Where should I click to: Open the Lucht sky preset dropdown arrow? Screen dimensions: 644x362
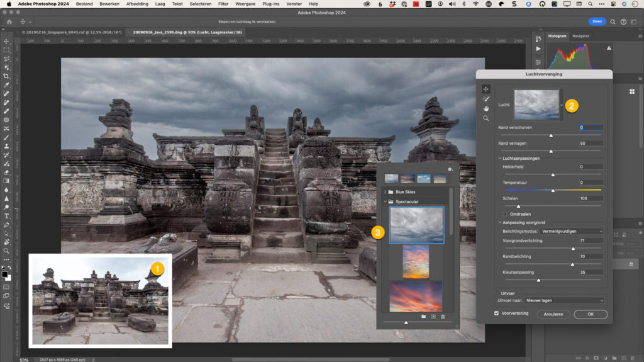tap(562, 105)
